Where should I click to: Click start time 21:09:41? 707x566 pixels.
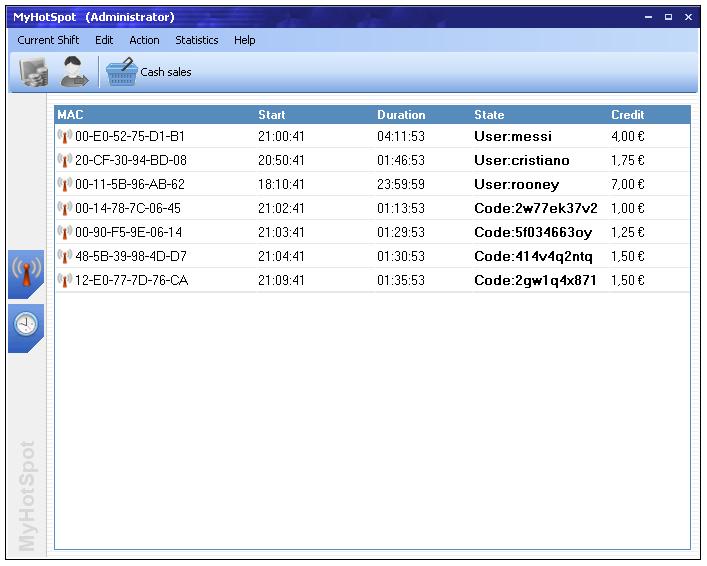pyautogui.click(x=281, y=280)
